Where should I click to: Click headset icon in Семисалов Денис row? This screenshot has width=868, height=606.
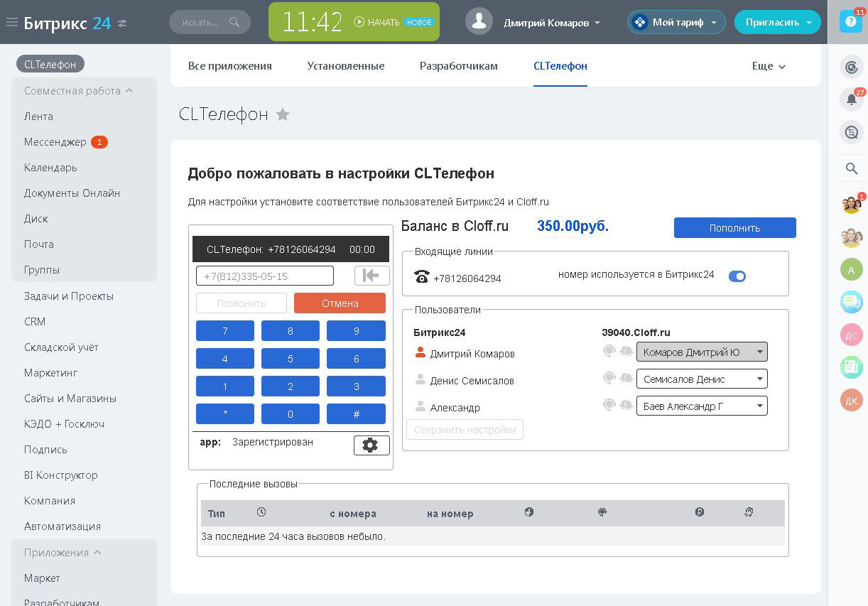[609, 378]
